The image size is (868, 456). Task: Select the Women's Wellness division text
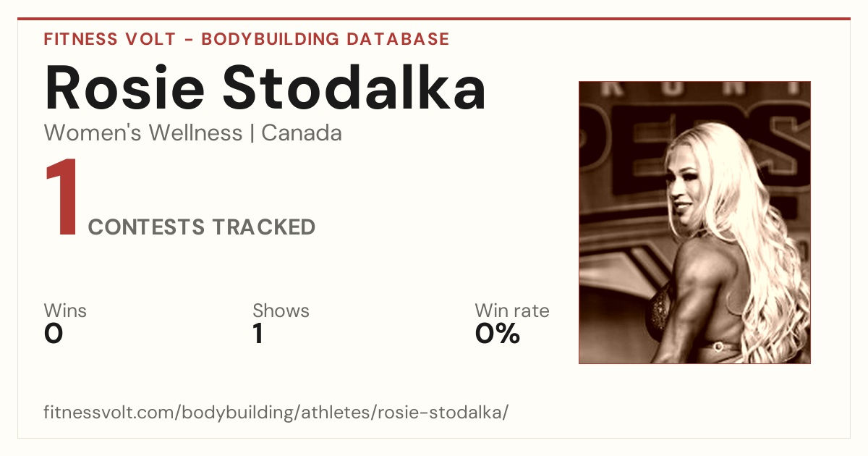pos(143,133)
